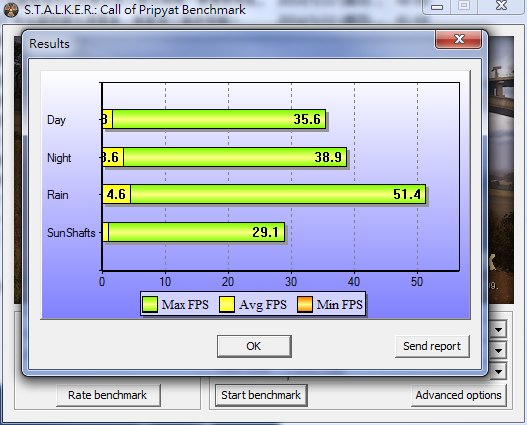Open the top dropdown arrow behind the dialog

click(498, 330)
